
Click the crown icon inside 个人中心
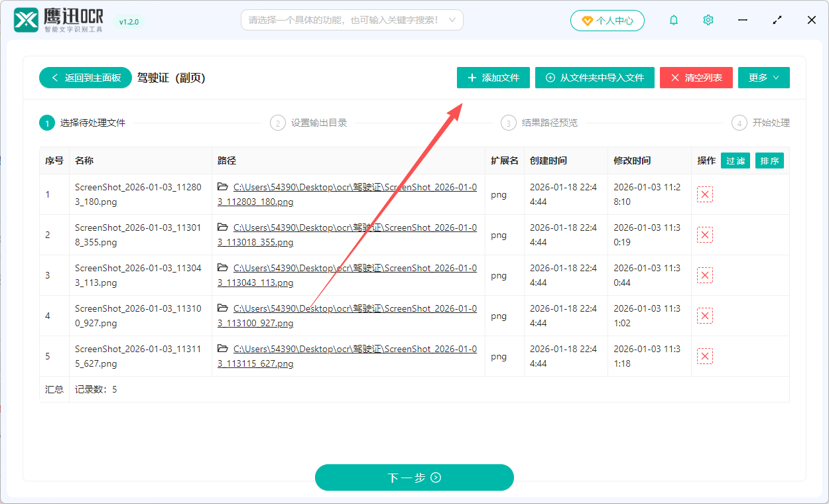pos(589,20)
